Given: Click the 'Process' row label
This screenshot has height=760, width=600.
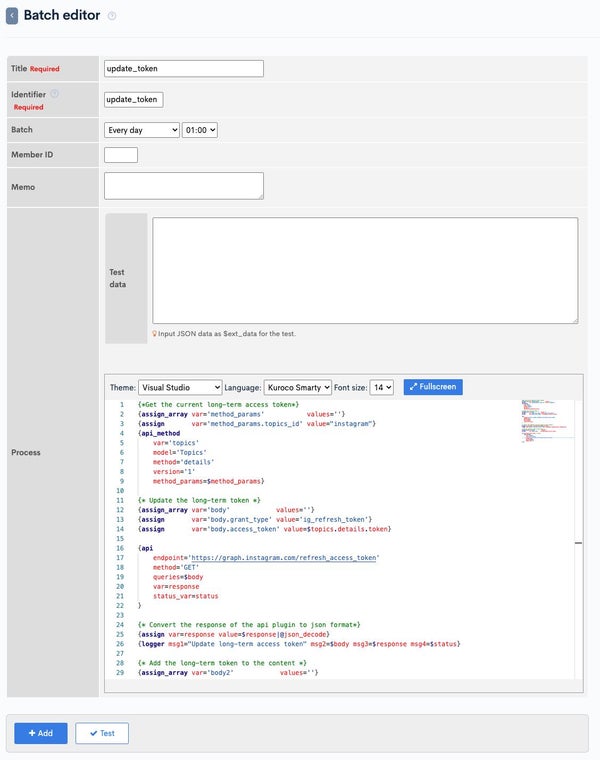Looking at the screenshot, I should [26, 452].
